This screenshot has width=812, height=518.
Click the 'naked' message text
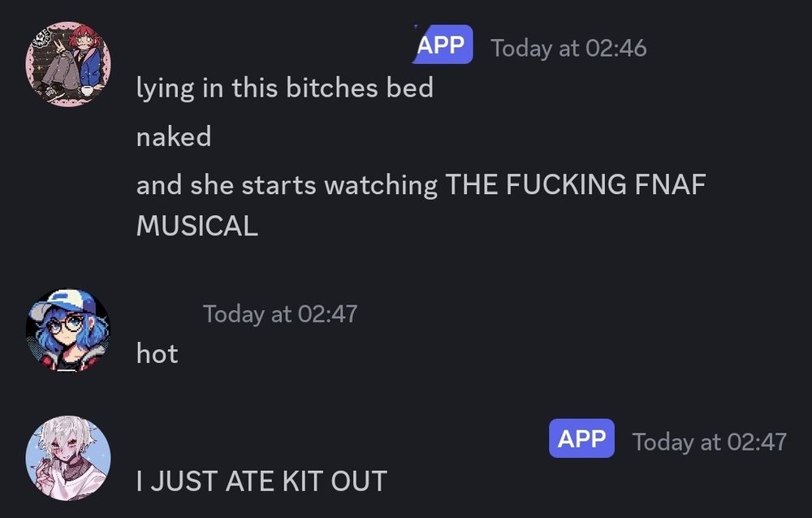coord(174,136)
